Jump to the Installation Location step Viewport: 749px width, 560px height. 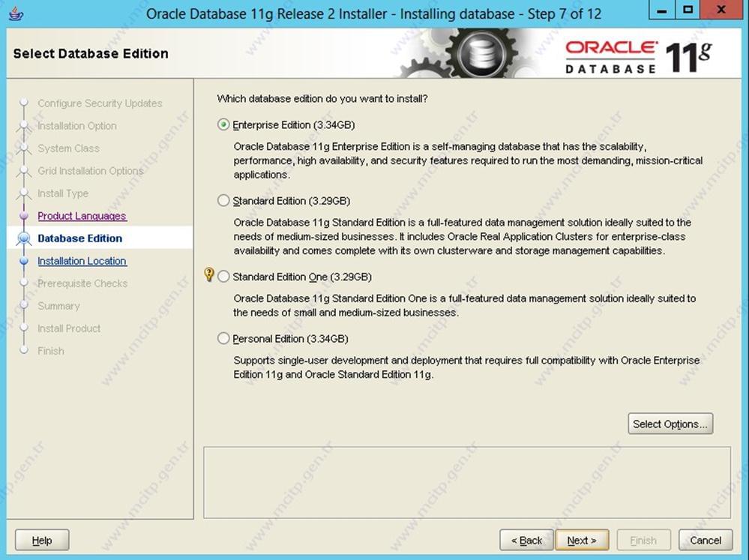(x=82, y=261)
